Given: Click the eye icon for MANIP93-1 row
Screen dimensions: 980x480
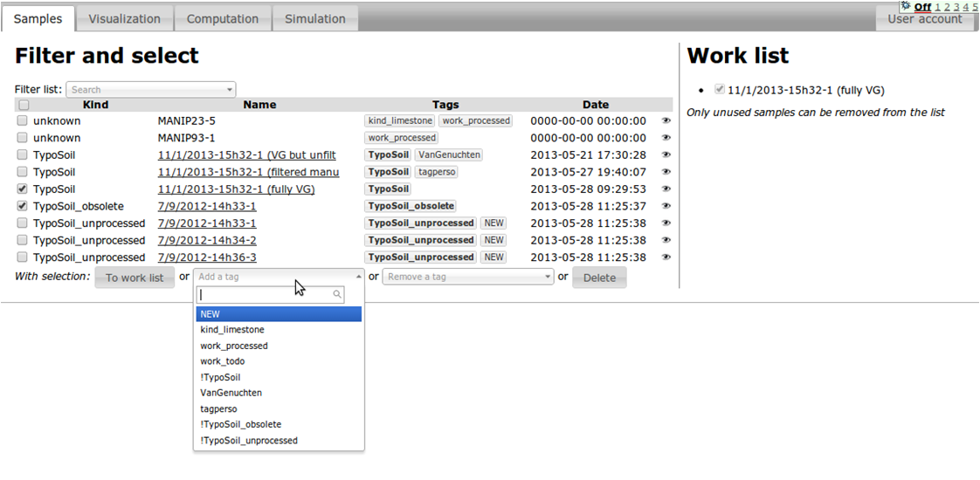Looking at the screenshot, I should [x=666, y=138].
